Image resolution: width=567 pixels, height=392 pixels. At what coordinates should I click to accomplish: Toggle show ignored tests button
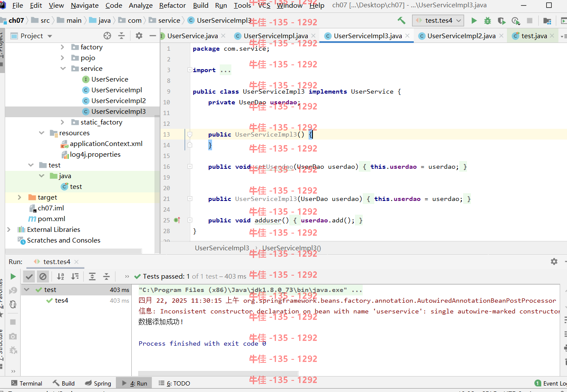[x=43, y=277]
